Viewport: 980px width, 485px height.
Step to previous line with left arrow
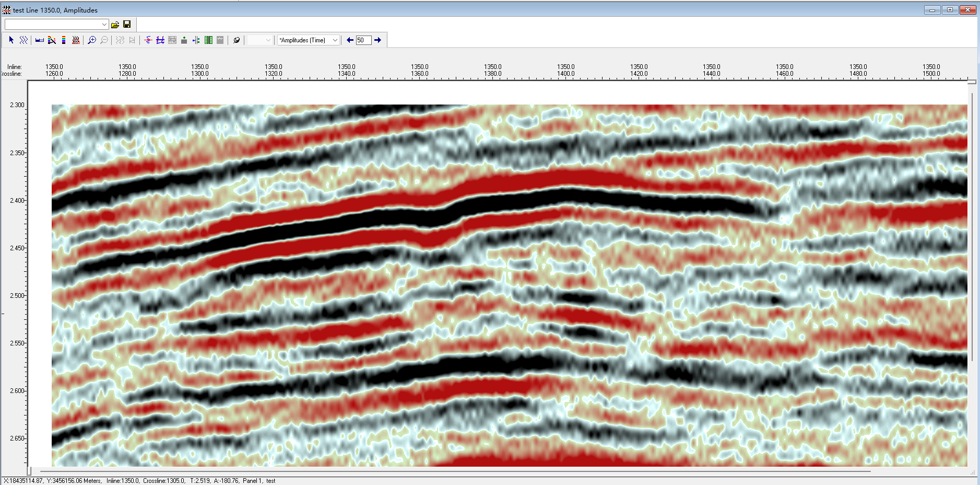[x=350, y=40]
